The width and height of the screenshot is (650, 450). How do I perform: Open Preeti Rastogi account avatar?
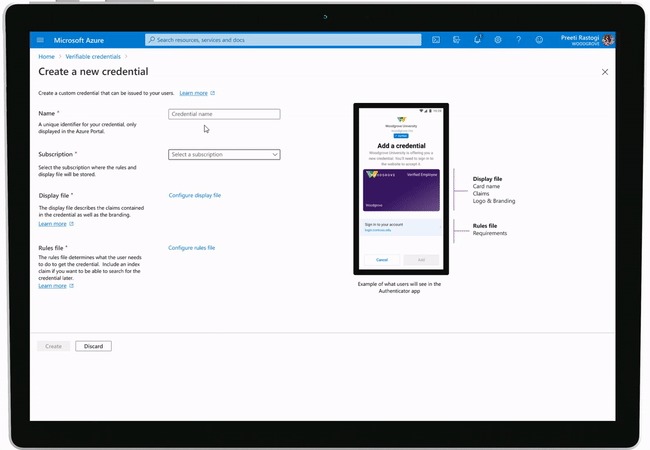coord(608,40)
